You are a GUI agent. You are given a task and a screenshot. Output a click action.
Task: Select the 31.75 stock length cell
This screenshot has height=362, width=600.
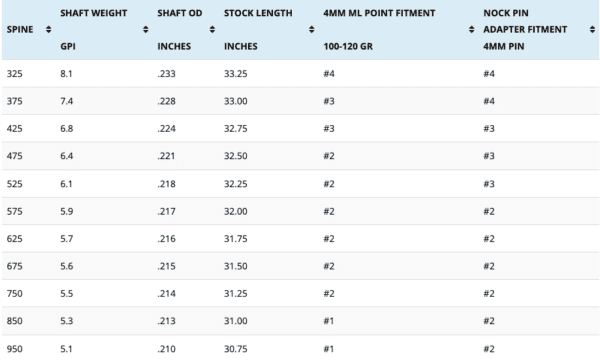[235, 239]
